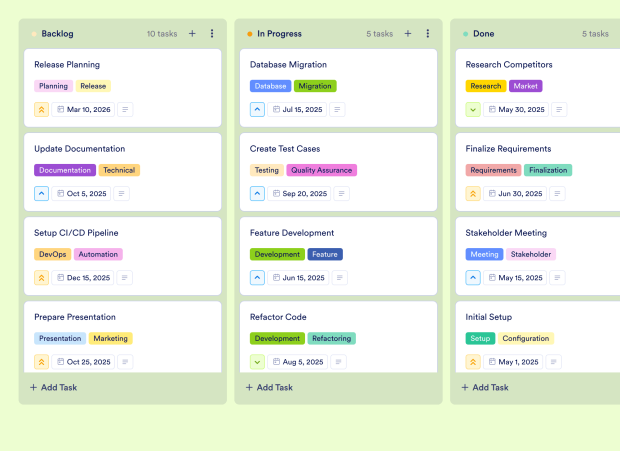Click the Stakeholder tag on meeting card
Screen dimensions: 620x451
coord(530,254)
